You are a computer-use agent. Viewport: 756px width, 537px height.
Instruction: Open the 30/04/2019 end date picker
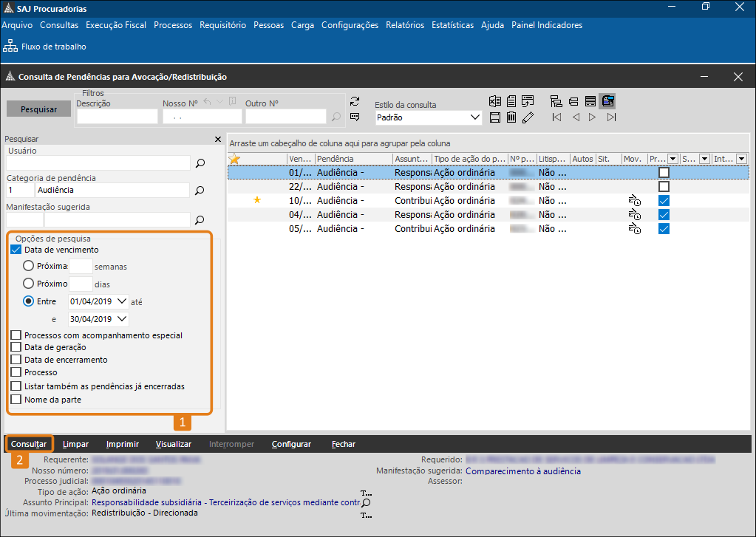coord(122,319)
